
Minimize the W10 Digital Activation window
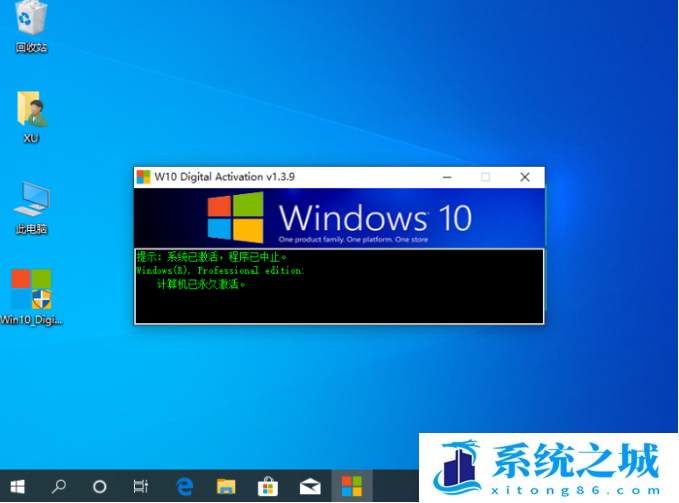point(447,177)
